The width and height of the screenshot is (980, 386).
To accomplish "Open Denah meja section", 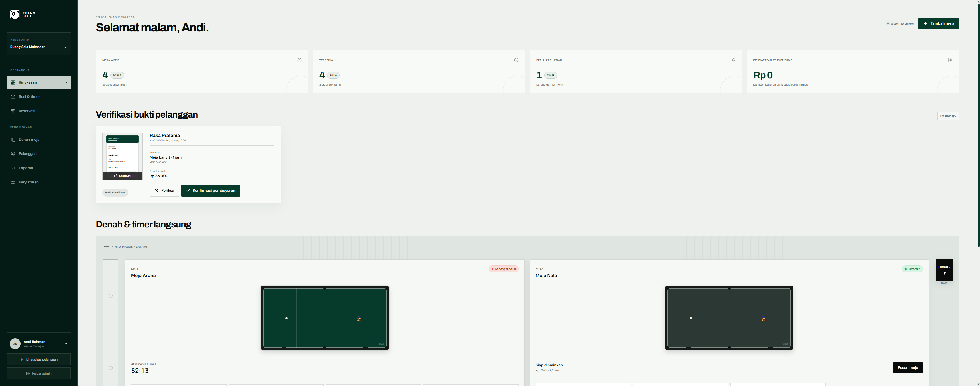I will coord(38,140).
